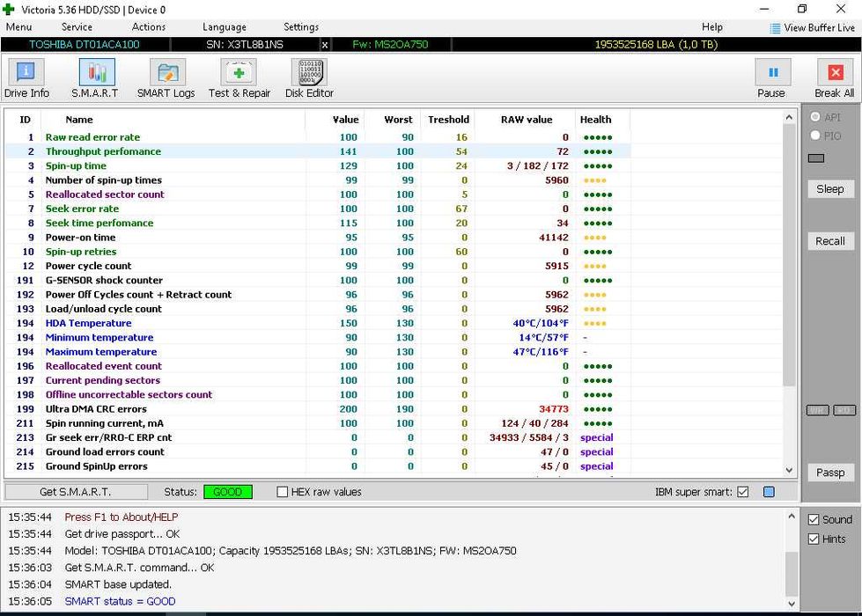Click the green cross Victoria app icon
Viewport: 862px width, 616px height.
8,9
